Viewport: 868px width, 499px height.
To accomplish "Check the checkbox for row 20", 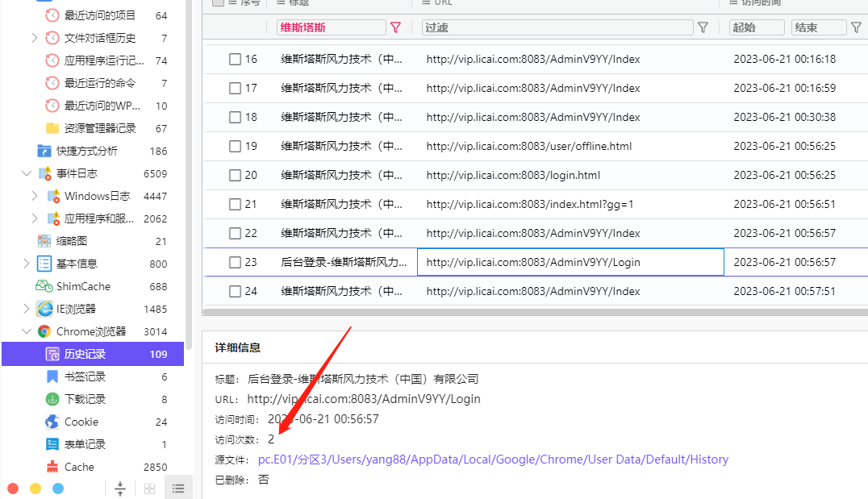I will click(x=236, y=176).
